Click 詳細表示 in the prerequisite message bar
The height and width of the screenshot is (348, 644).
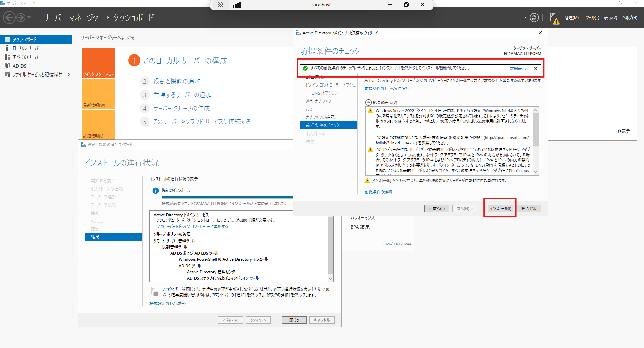(518, 68)
